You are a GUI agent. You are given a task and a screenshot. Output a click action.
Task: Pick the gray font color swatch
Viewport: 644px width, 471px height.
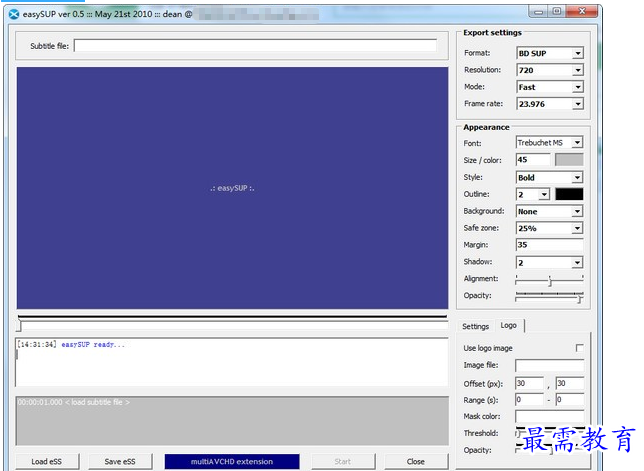[569, 160]
